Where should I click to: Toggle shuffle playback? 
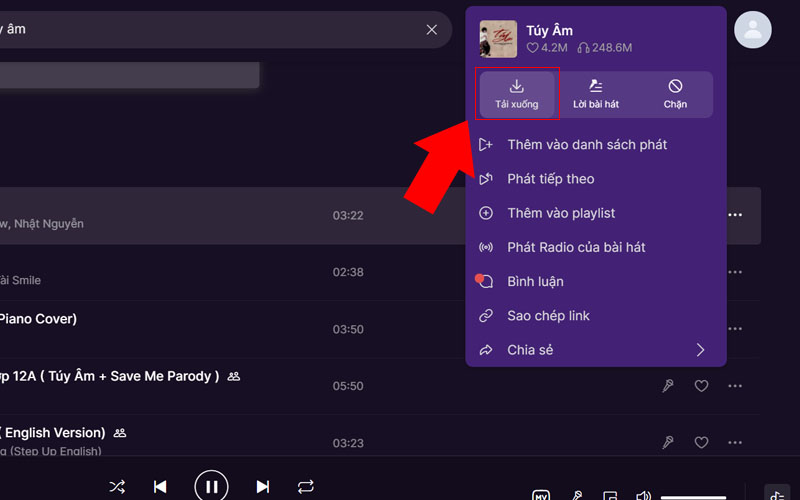pyautogui.click(x=117, y=487)
